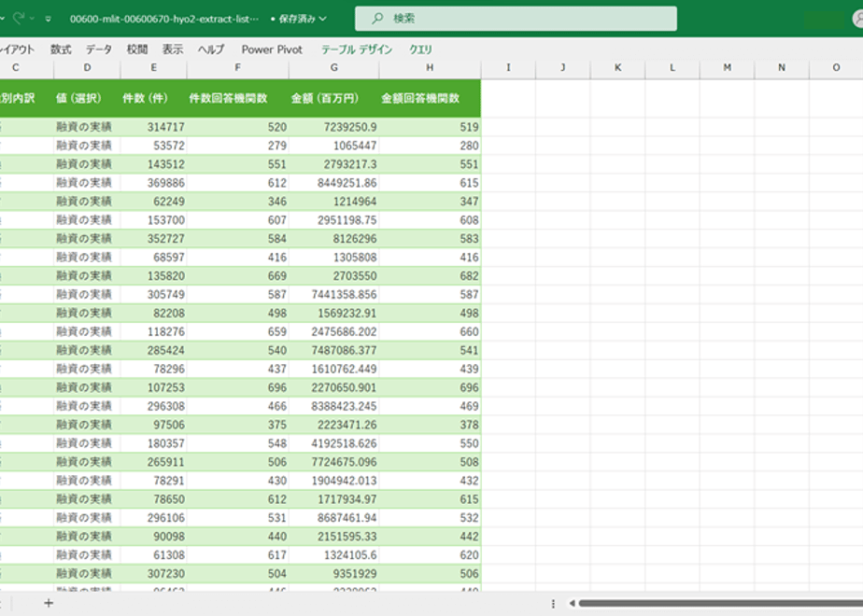863x616 pixels.
Task: Select cell with value 7441358.856
Action: pyautogui.click(x=334, y=294)
